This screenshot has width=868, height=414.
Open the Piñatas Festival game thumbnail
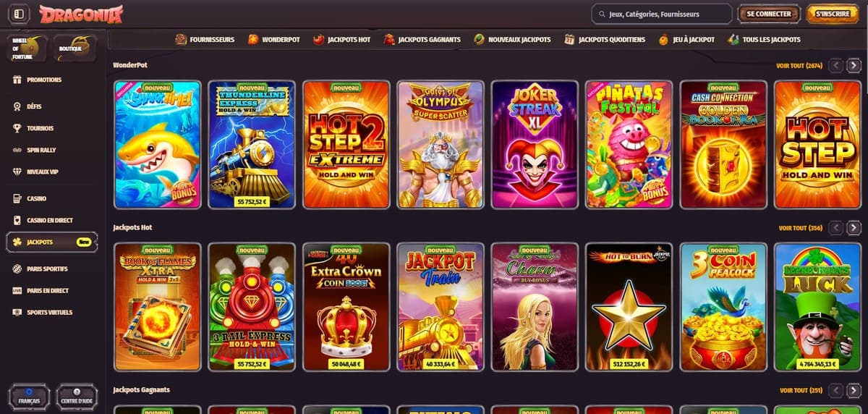[x=629, y=145]
